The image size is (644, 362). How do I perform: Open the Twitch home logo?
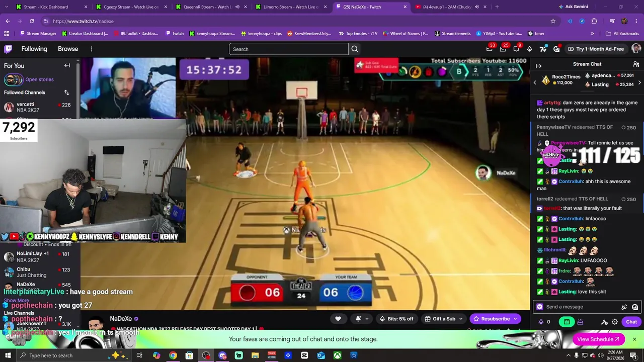pyautogui.click(x=8, y=49)
